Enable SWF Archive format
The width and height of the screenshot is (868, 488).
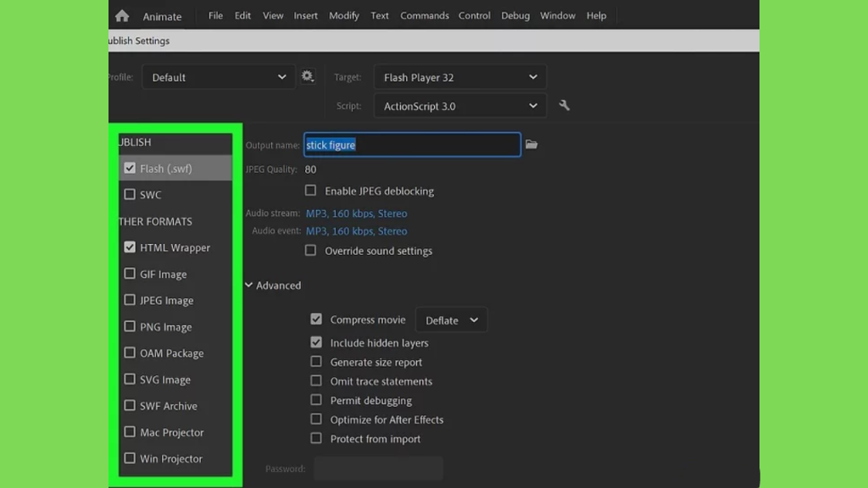130,406
